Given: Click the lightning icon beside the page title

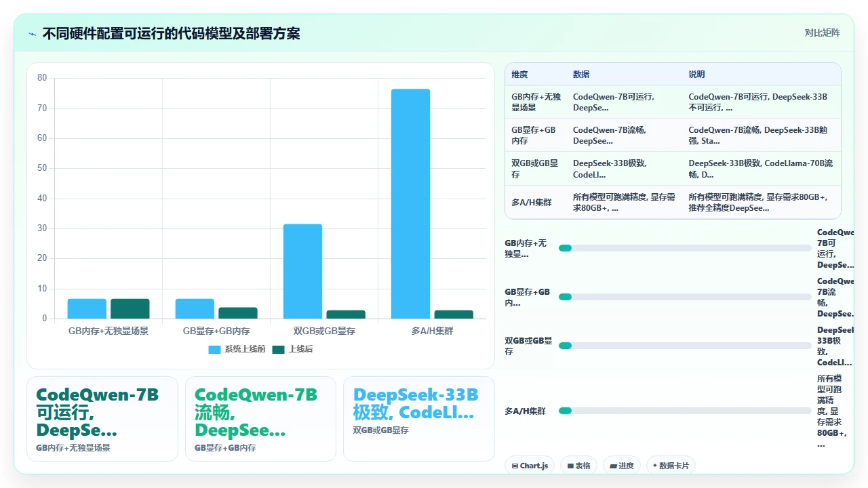Looking at the screenshot, I should pos(32,34).
